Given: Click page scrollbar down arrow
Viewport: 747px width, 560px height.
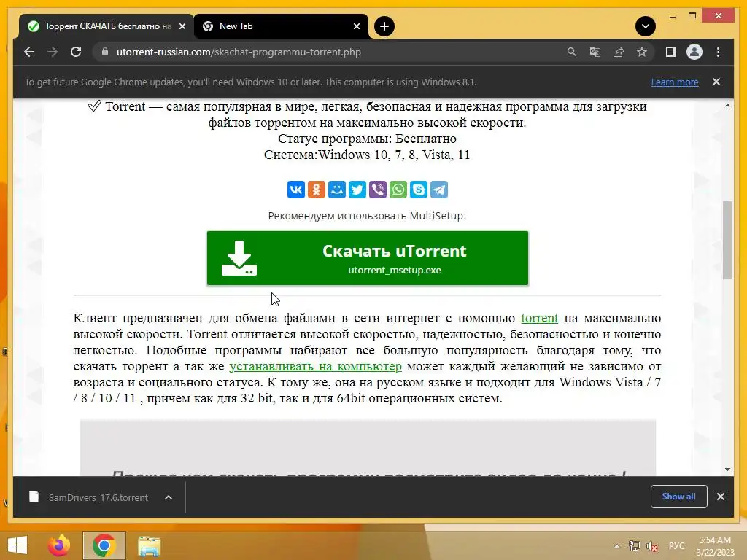Looking at the screenshot, I should [727, 470].
